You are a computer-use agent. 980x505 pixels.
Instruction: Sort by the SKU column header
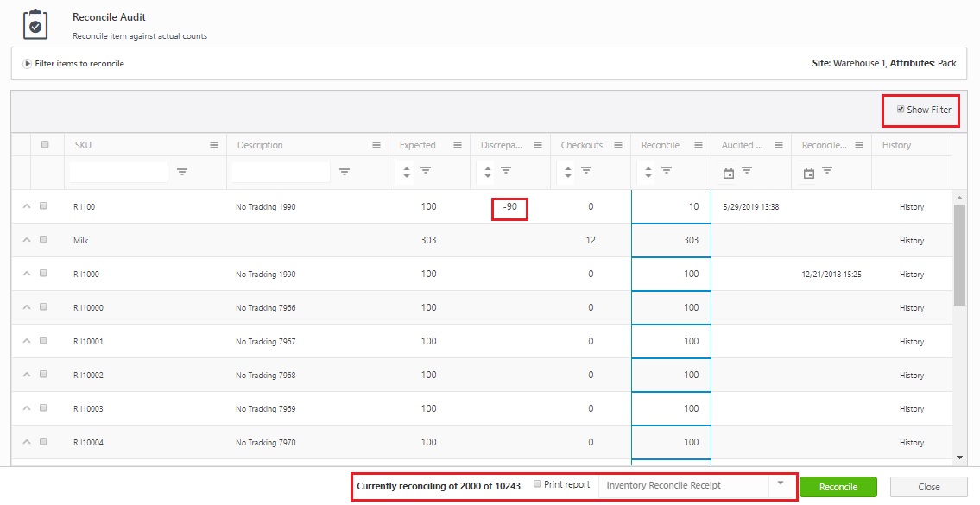tap(83, 145)
